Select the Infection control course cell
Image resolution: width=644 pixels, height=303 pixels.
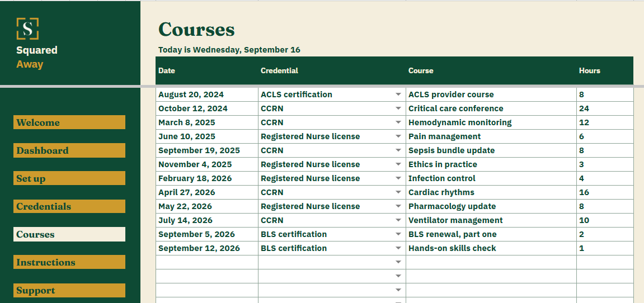coord(491,178)
